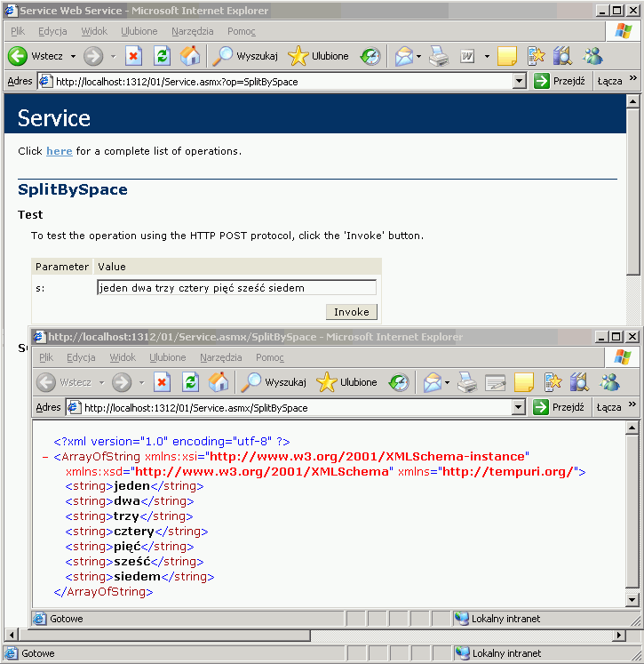The width and height of the screenshot is (644, 664).
Task: Click the vertical scrollbar thumb of the Service page
Action: click(632, 192)
